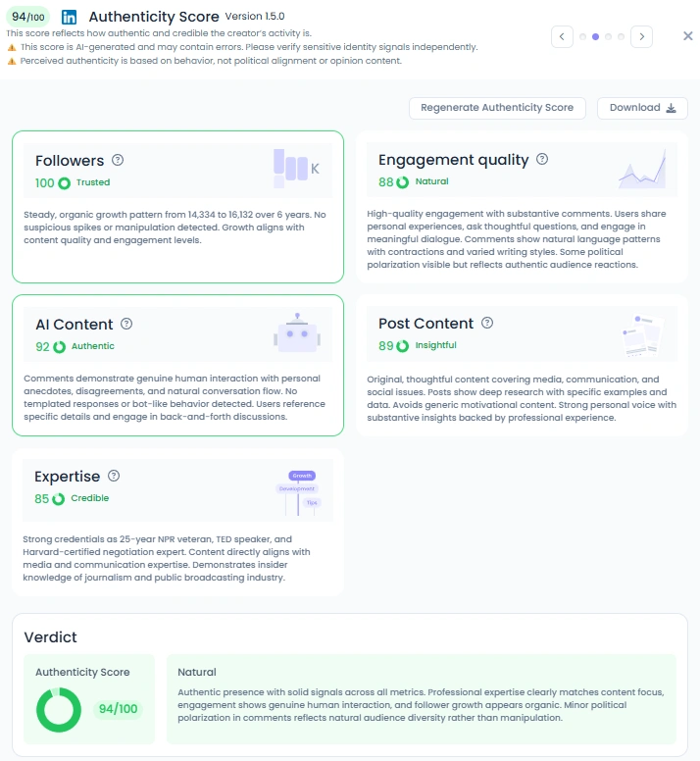Viewport: 700px width, 761px height.
Task: Select the Expertise card heading
Action: pyautogui.click(x=67, y=477)
